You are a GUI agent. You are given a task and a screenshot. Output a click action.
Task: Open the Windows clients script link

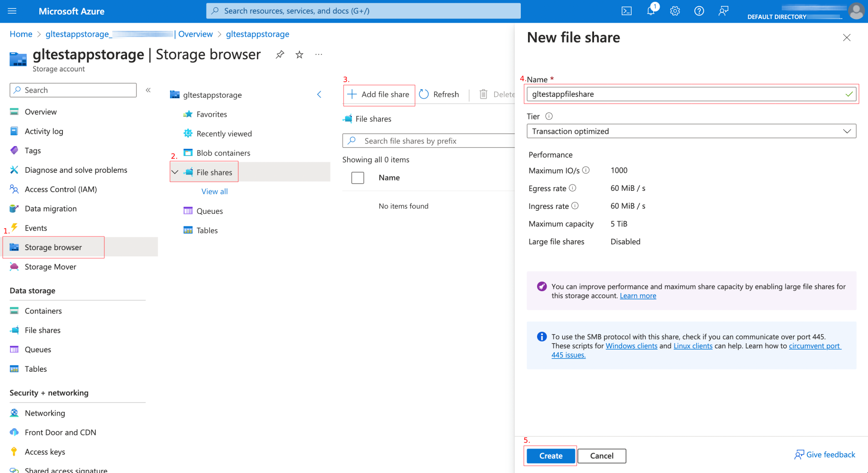coord(631,346)
